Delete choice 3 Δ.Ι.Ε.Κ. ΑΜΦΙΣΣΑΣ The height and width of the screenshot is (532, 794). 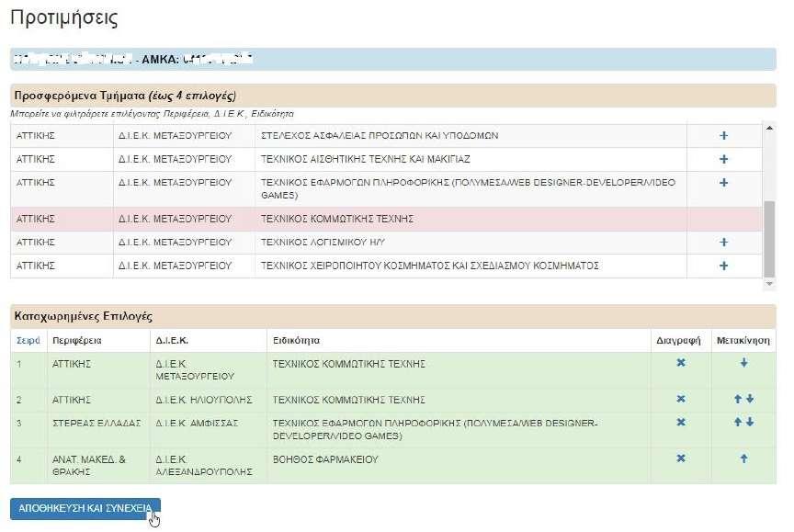(x=681, y=422)
